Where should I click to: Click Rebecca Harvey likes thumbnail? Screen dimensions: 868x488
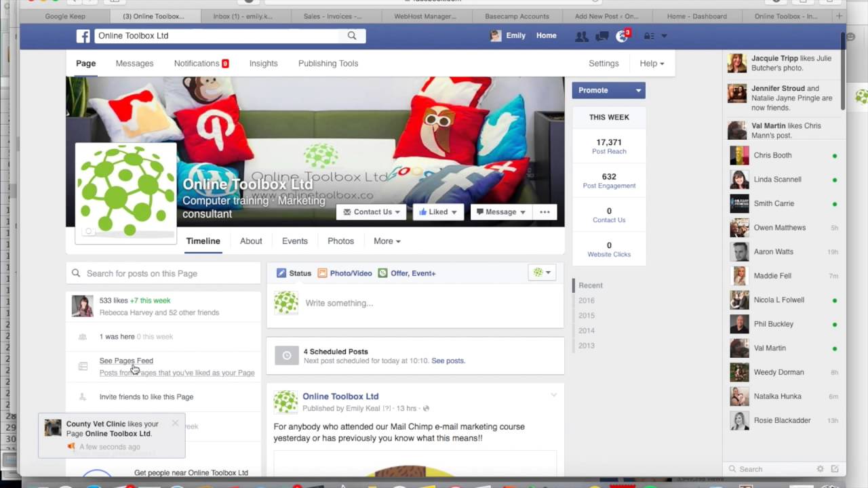(83, 306)
